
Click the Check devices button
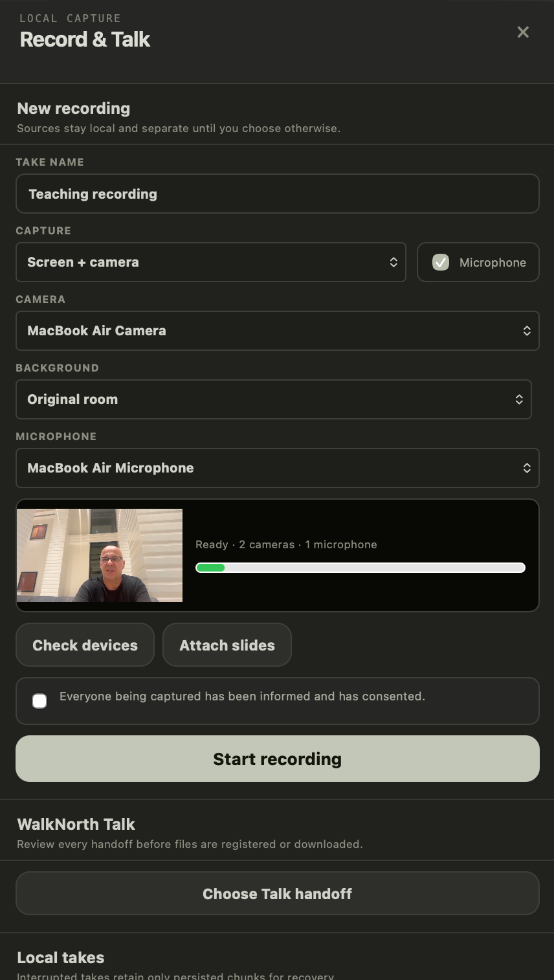tap(85, 645)
